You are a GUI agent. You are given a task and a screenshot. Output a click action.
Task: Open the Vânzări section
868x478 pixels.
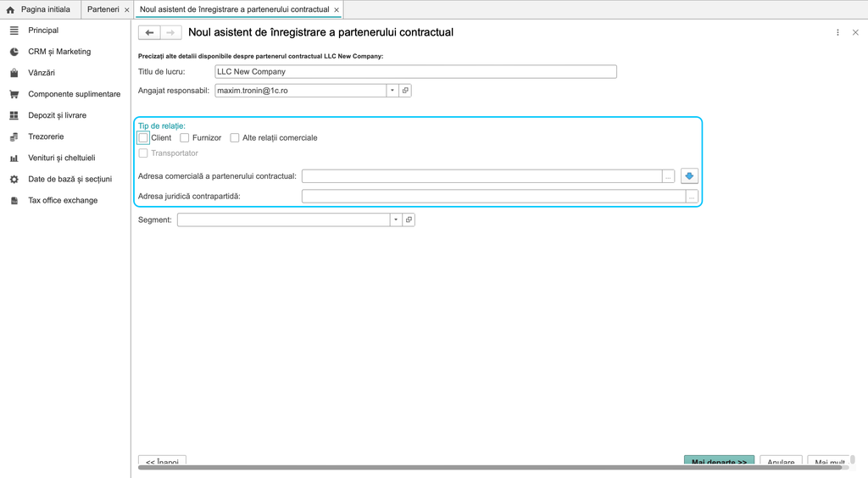click(42, 73)
